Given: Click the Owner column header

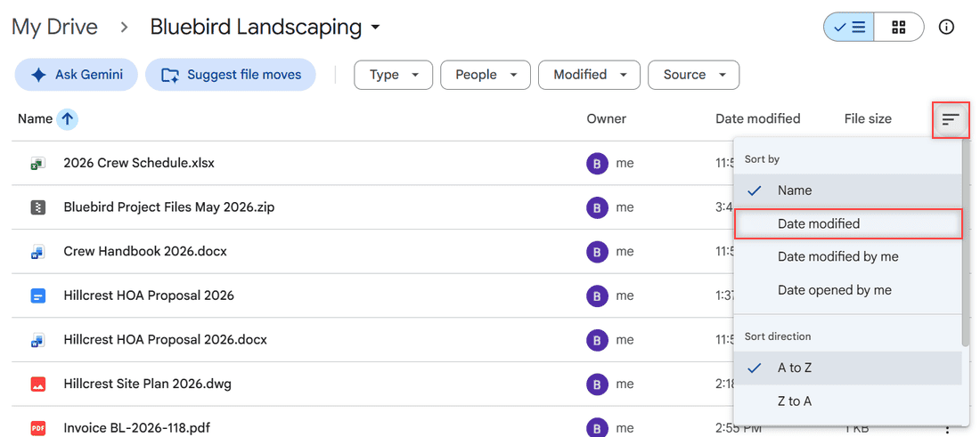Looking at the screenshot, I should 606,118.
